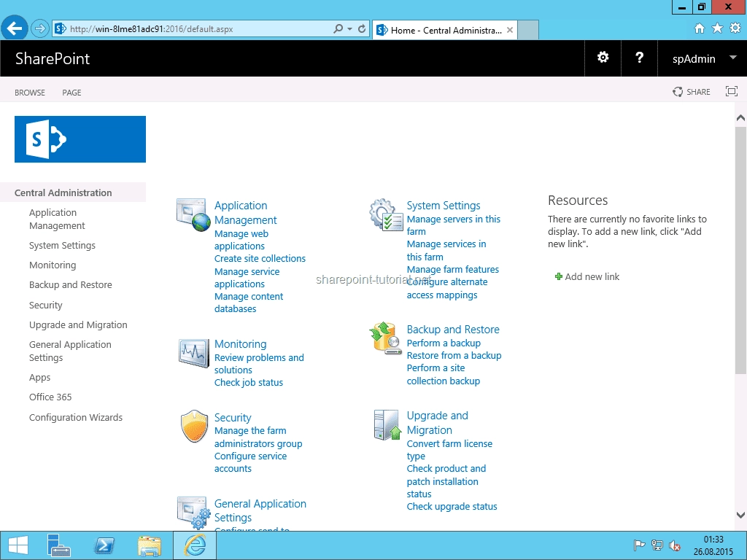The width and height of the screenshot is (747, 560).
Task: Click Add new link under Resources
Action: [587, 276]
